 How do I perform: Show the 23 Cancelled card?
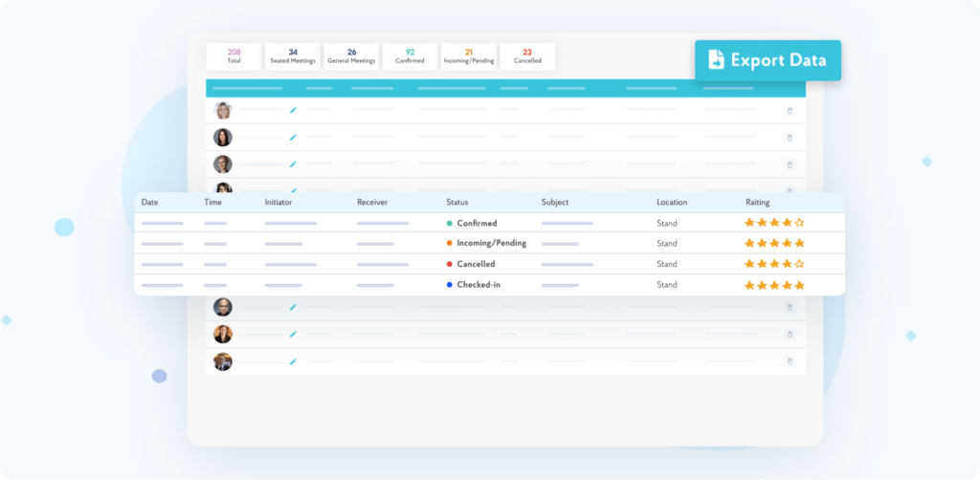tap(527, 56)
